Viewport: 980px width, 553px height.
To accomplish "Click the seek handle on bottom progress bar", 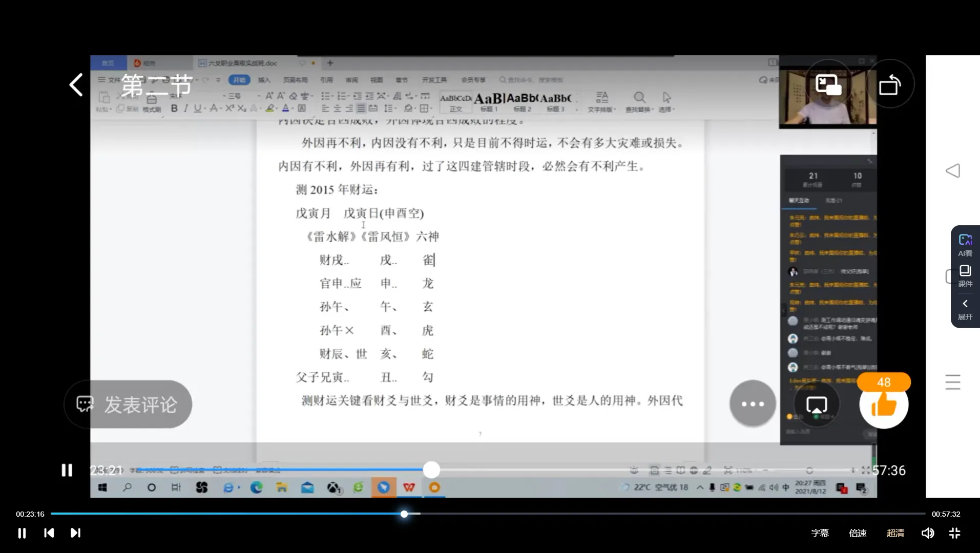I will click(x=404, y=514).
